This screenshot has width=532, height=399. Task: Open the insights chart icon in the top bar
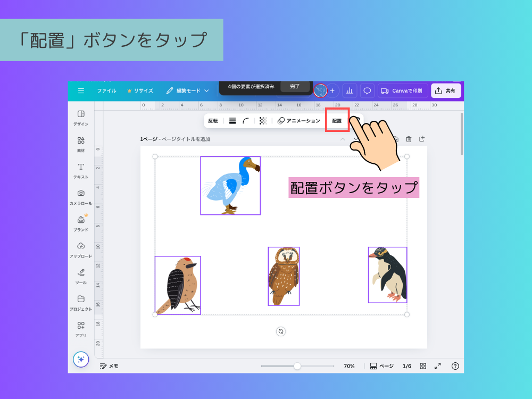point(350,90)
